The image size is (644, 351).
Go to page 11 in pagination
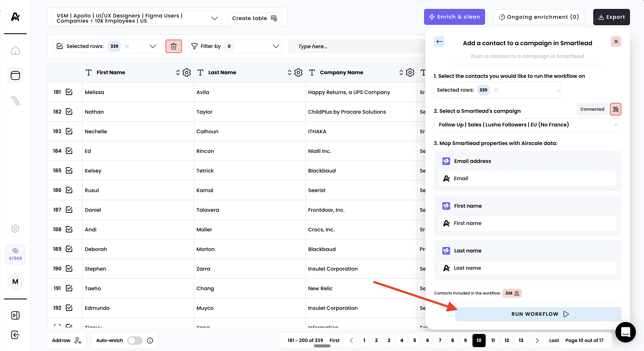pyautogui.click(x=493, y=340)
